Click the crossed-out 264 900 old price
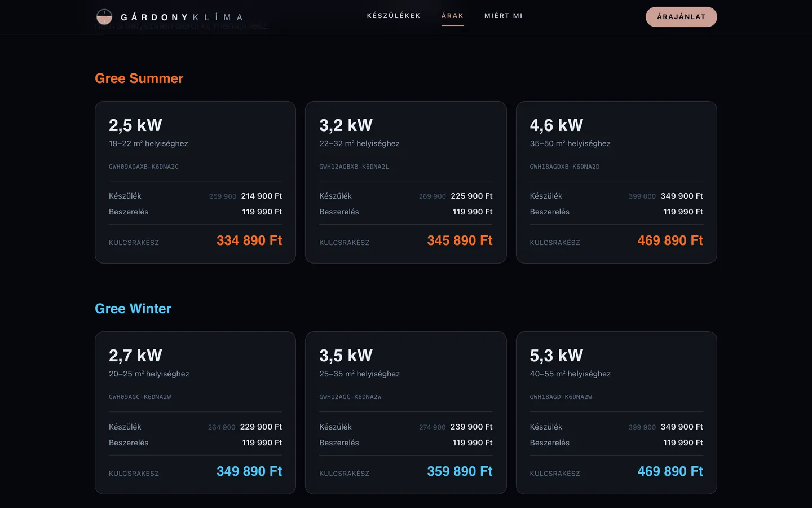 222,427
